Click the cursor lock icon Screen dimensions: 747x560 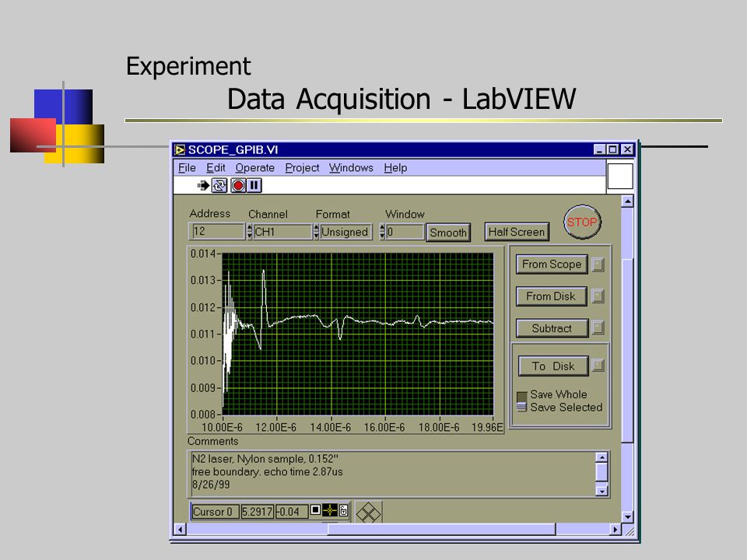pyautogui.click(x=343, y=511)
